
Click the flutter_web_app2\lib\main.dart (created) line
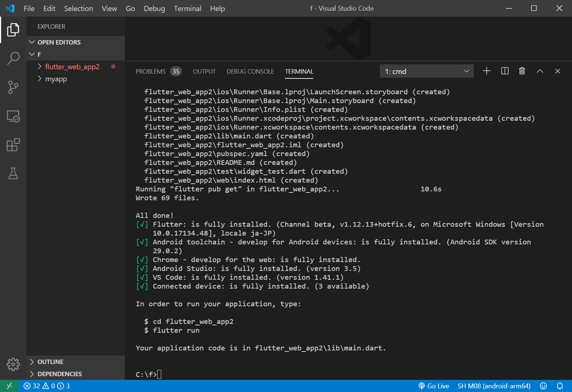229,136
